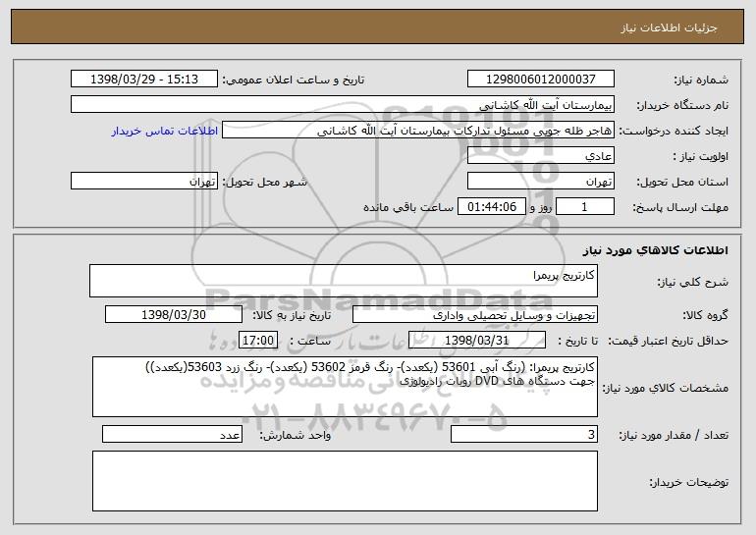Image resolution: width=756 pixels, height=535 pixels.
Task: Click the label مشخصات کالای مورد نیاز
Action: (666, 388)
